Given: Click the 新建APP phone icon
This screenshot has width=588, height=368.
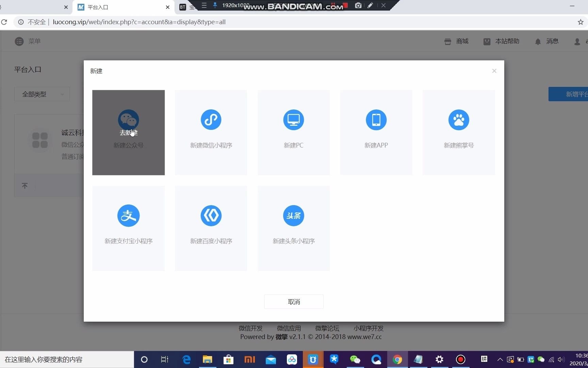Looking at the screenshot, I should point(376,120).
